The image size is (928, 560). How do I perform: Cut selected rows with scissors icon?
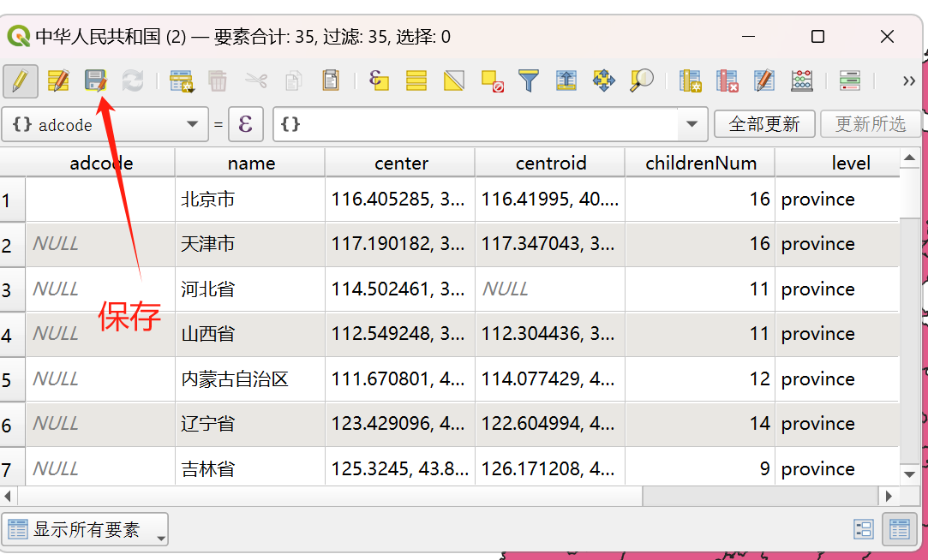[255, 80]
